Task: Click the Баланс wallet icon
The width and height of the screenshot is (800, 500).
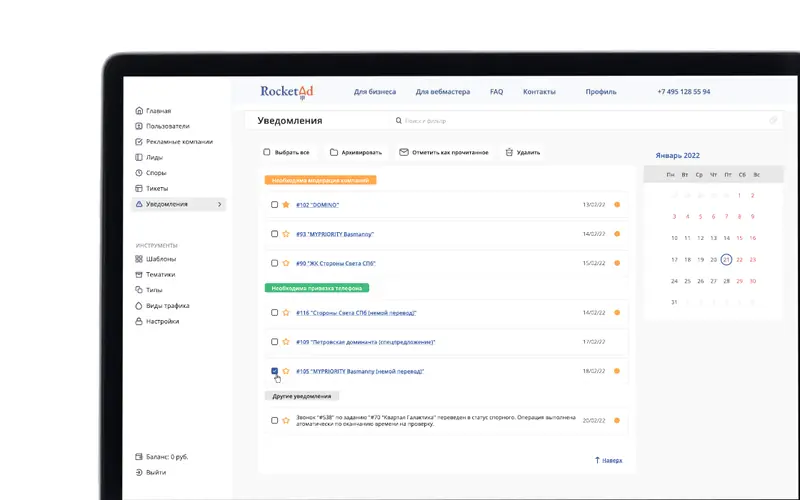Action: (x=139, y=457)
